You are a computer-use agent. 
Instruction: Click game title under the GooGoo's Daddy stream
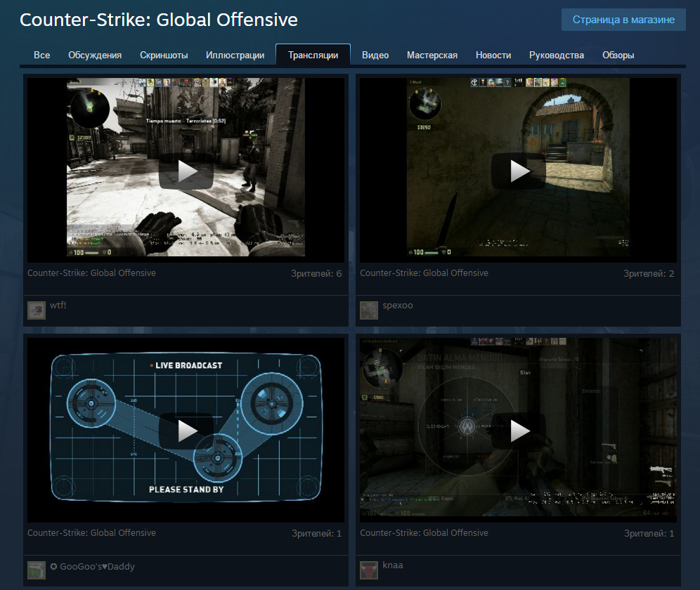[x=91, y=532]
